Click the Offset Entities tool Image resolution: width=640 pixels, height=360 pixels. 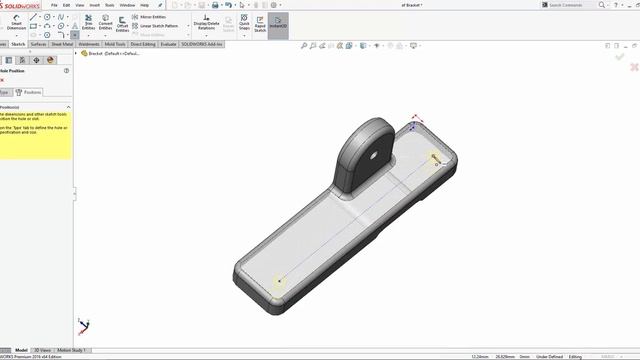[122, 24]
